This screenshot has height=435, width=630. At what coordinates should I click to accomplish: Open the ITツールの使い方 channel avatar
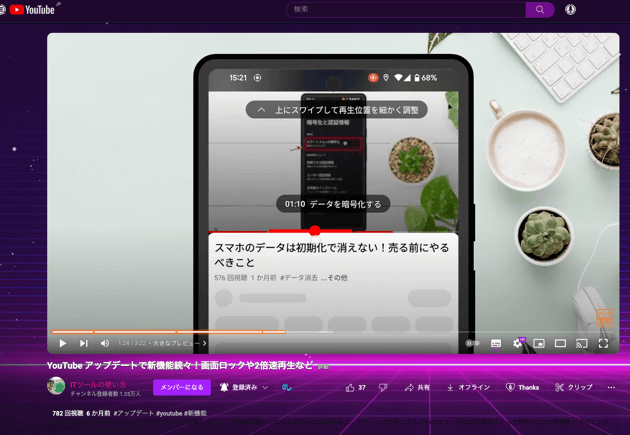[x=56, y=386]
